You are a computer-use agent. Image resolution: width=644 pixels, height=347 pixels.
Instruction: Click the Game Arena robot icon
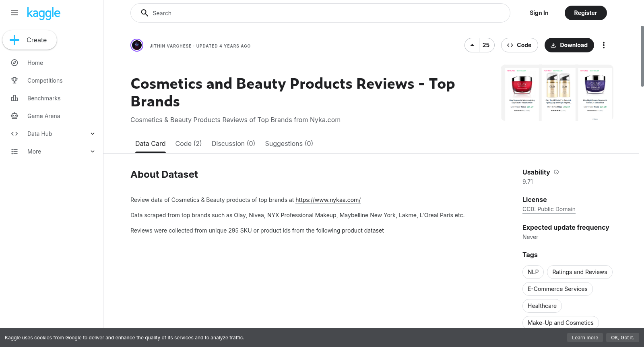[14, 116]
